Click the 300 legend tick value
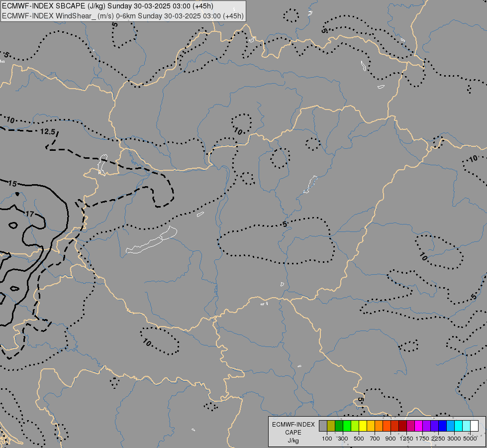The width and height of the screenshot is (487, 448). (343, 439)
